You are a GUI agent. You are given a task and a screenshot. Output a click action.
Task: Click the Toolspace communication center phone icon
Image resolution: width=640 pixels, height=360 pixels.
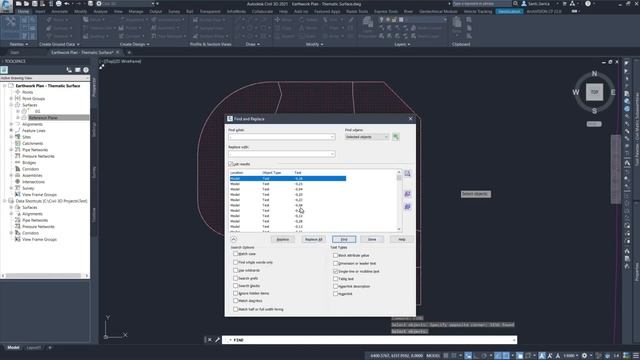[x=69, y=70]
